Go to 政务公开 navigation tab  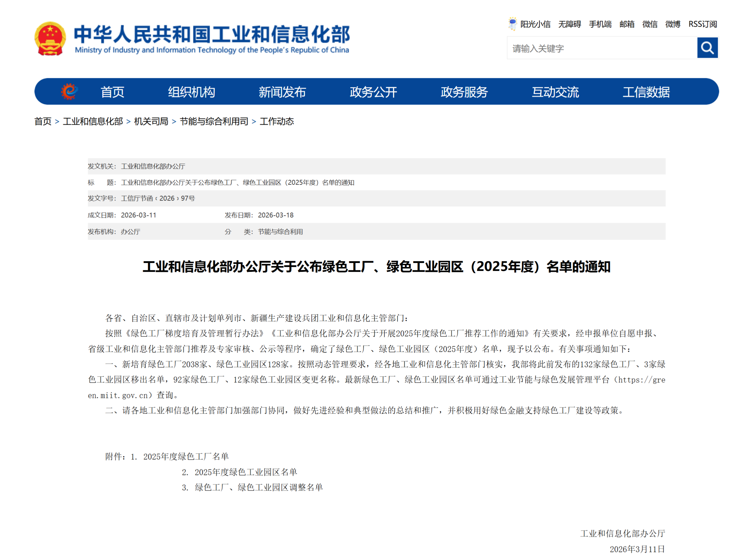[373, 92]
